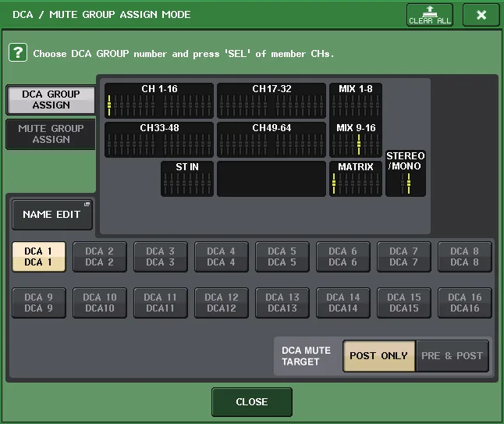The height and width of the screenshot is (424, 504).
Task: Click the question mark help icon
Action: coord(18,52)
